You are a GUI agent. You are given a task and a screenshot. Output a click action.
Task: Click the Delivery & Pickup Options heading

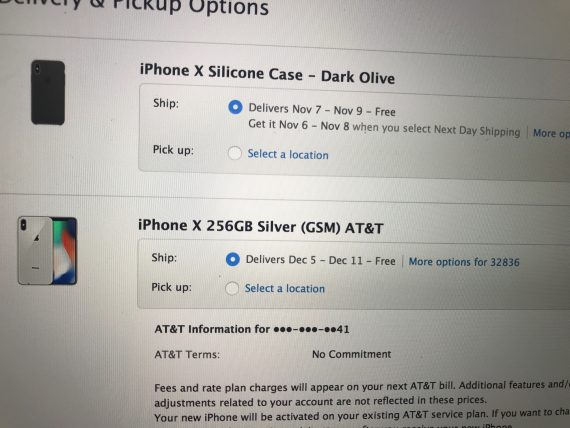pyautogui.click(x=135, y=7)
